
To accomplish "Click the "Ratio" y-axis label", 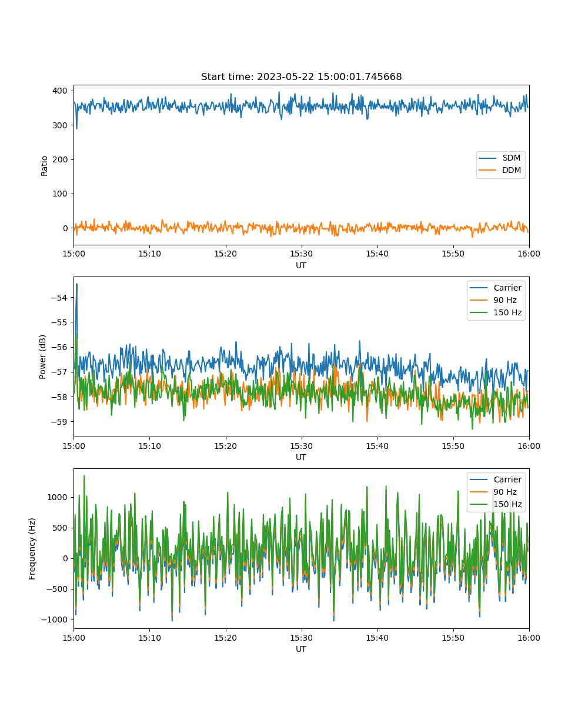I will click(44, 165).
